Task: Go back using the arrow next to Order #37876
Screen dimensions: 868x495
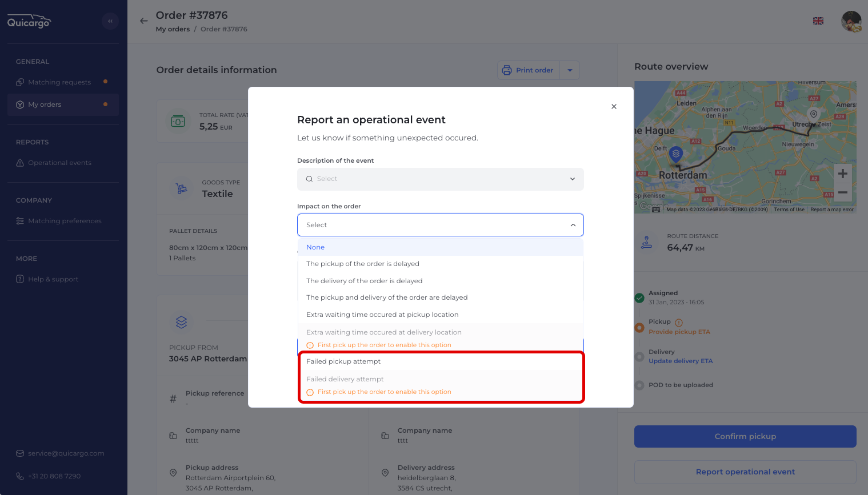Action: tap(144, 21)
